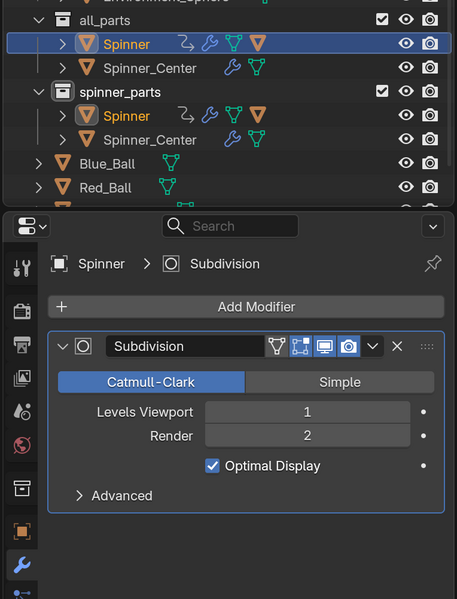
Task: Click Spinner in the properties breadcrumb
Action: (101, 264)
